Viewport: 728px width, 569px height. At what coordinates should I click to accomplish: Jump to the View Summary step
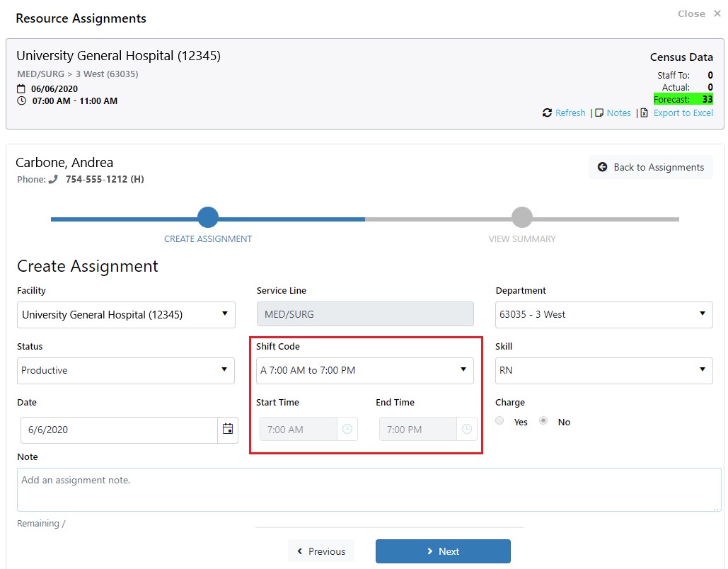pyautogui.click(x=521, y=218)
